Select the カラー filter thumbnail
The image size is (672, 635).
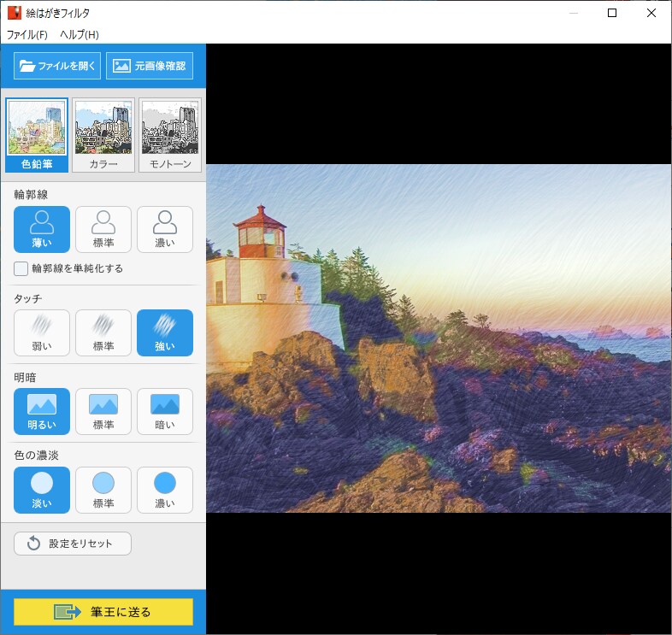click(103, 135)
